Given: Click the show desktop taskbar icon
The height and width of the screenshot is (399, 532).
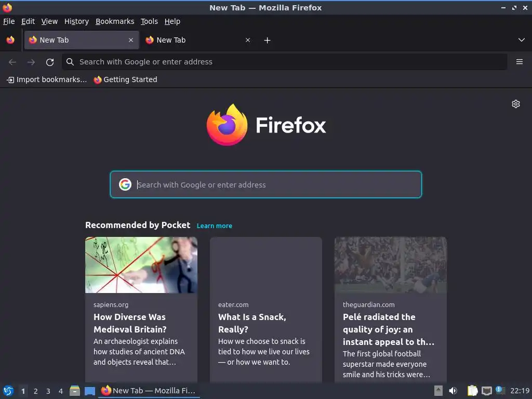Looking at the screenshot, I should pos(90,391).
